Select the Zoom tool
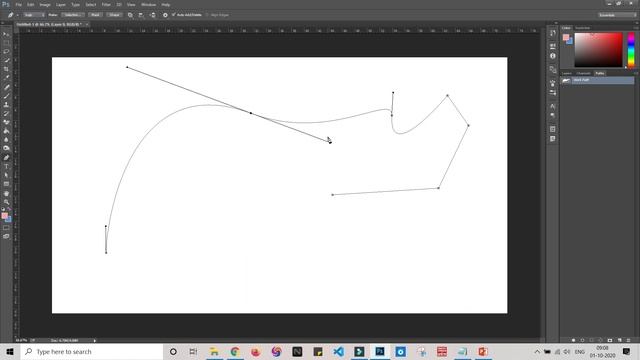 click(x=6, y=202)
